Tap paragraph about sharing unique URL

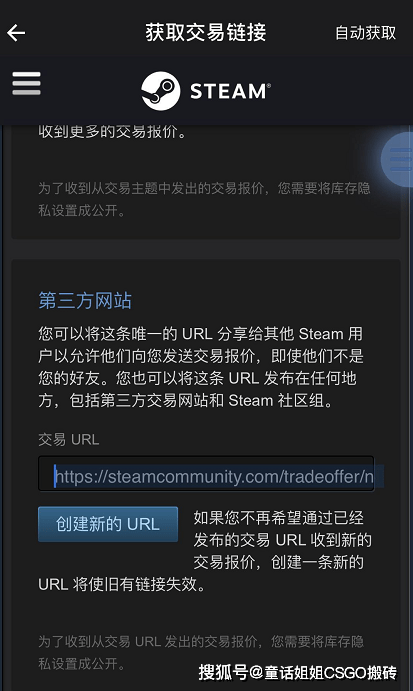point(201,367)
